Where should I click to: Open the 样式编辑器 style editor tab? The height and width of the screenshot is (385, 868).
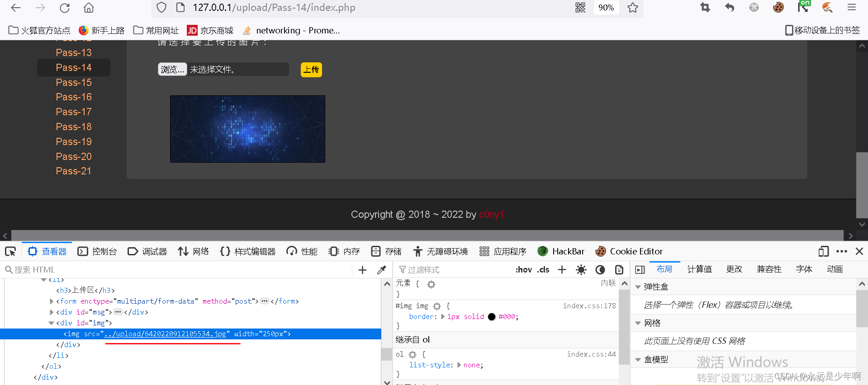click(248, 251)
